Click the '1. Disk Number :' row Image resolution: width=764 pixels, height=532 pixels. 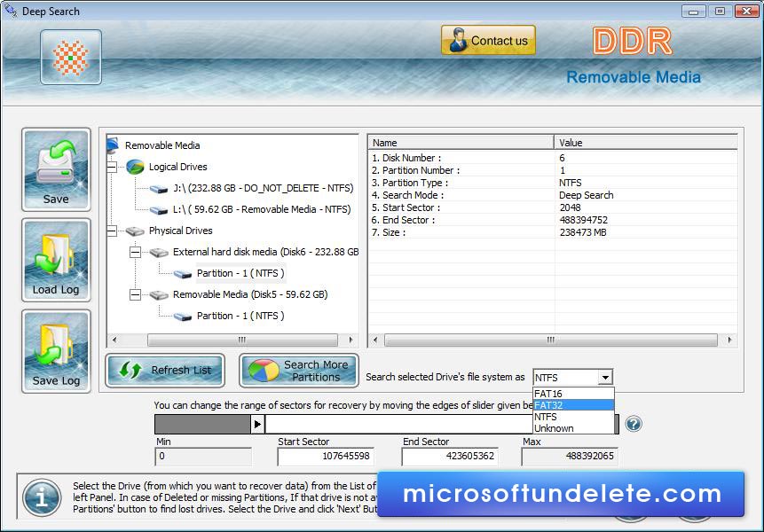pos(553,158)
